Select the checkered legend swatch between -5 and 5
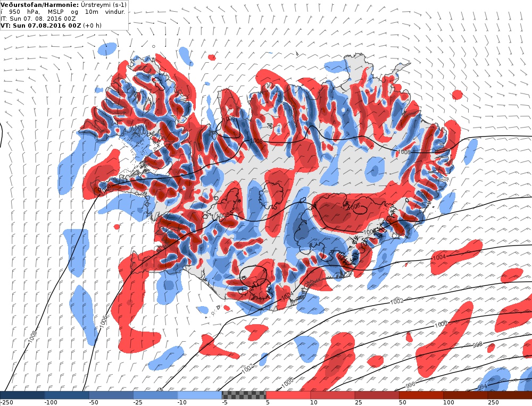This screenshot has width=532, height=406. pos(244,395)
